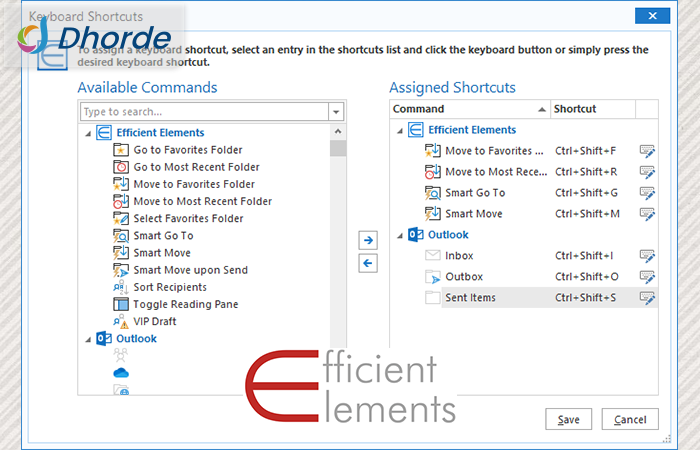Click the Shortcut column header
The image size is (700, 450).
[593, 109]
